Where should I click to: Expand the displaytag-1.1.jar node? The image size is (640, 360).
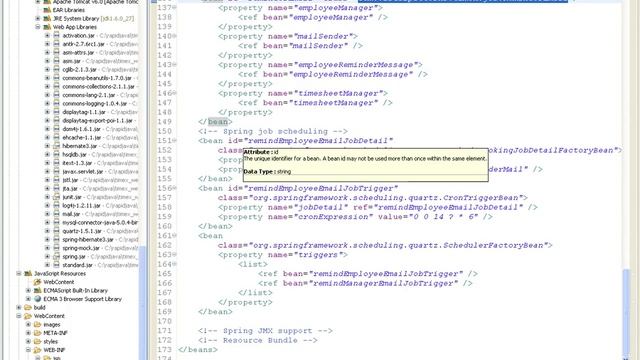tap(47, 112)
